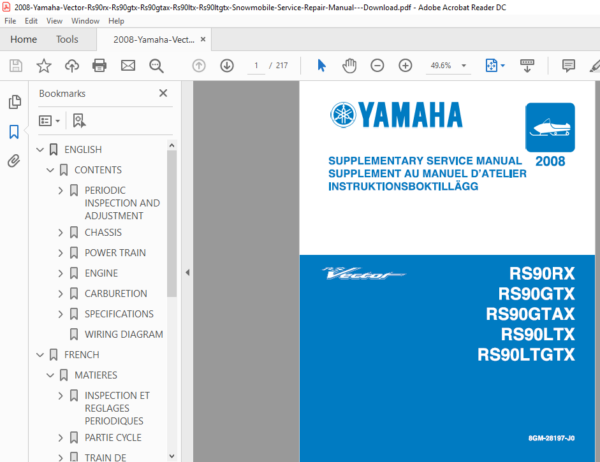The height and width of the screenshot is (462, 600).
Task: Click the current page number field
Action: [256, 66]
